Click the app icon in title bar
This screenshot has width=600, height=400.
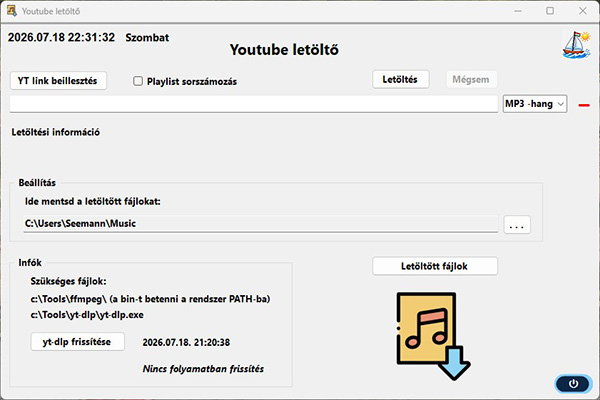tap(11, 11)
